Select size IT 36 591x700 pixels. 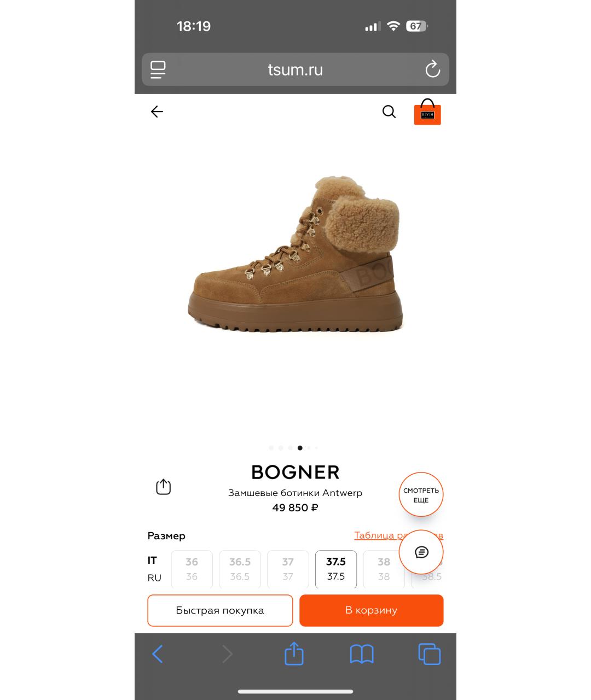click(192, 569)
